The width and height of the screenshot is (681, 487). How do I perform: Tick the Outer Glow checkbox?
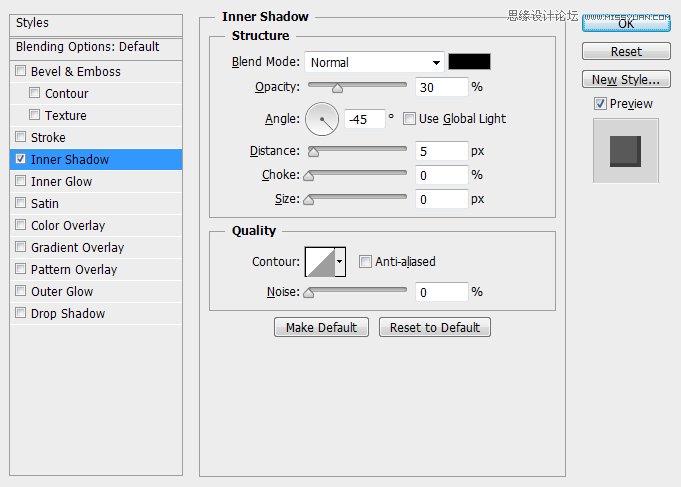coord(20,291)
